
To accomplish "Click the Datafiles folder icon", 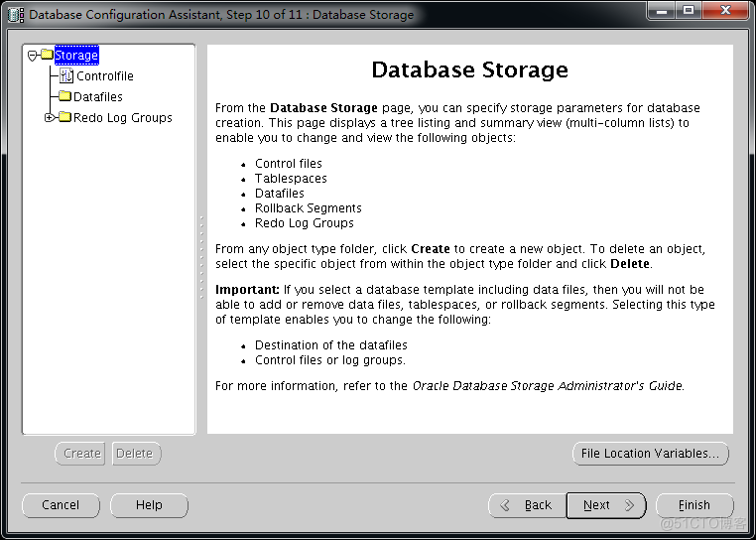I will 65,96.
